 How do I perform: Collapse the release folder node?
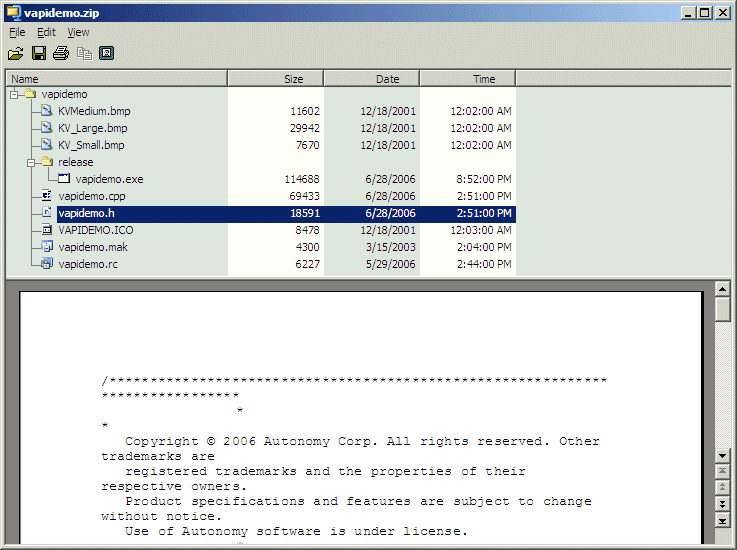(x=31, y=162)
